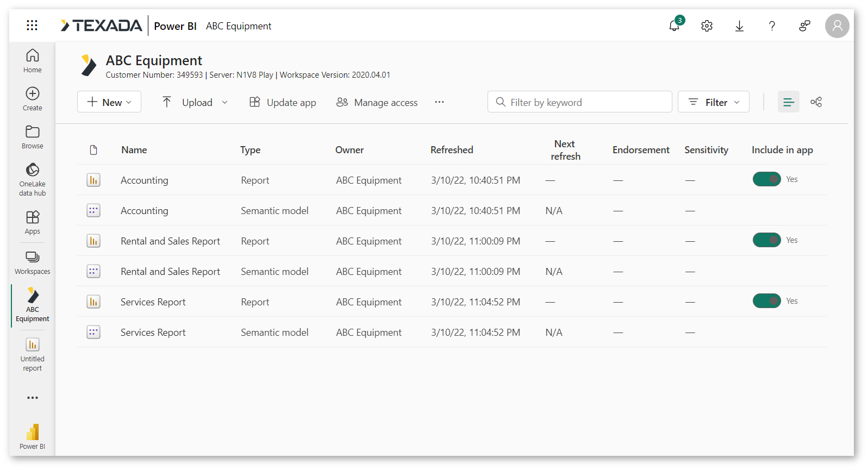This screenshot has height=470, width=868.
Task: Click Power BI logo at sidebar bottom
Action: point(33,436)
